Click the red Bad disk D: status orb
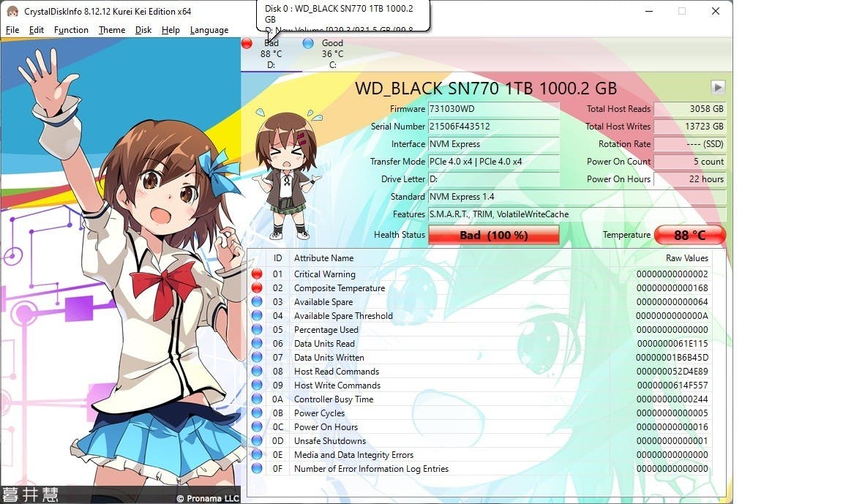Screen dimensions: 843x504 (247, 43)
